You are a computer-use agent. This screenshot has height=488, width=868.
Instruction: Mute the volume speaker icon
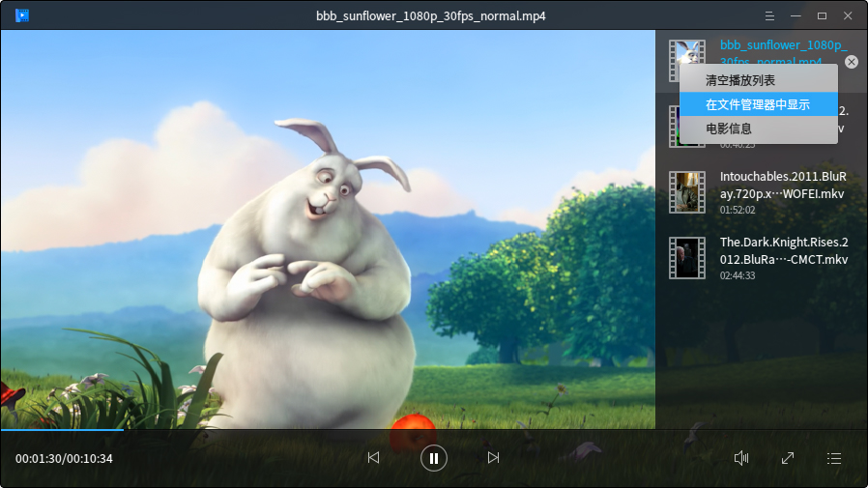[x=741, y=458]
